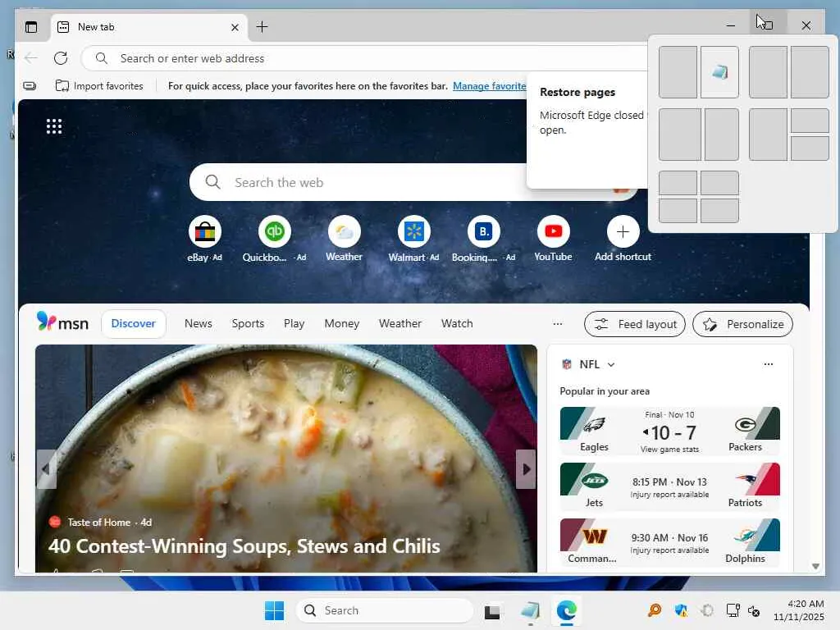Screen dimensions: 840x630
Task: Open a new tab with plus button
Action: pos(262,27)
